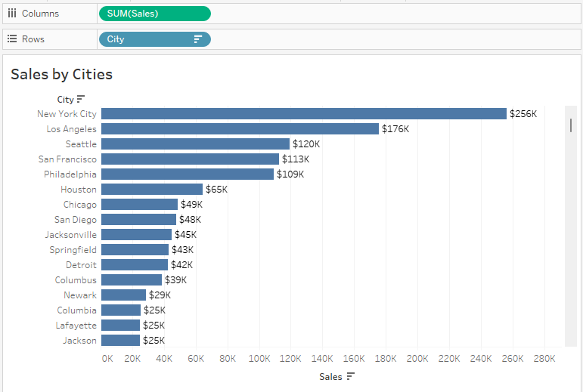583x392 pixels.
Task: Click the sort icon next to Sales axis title
Action: (350, 376)
